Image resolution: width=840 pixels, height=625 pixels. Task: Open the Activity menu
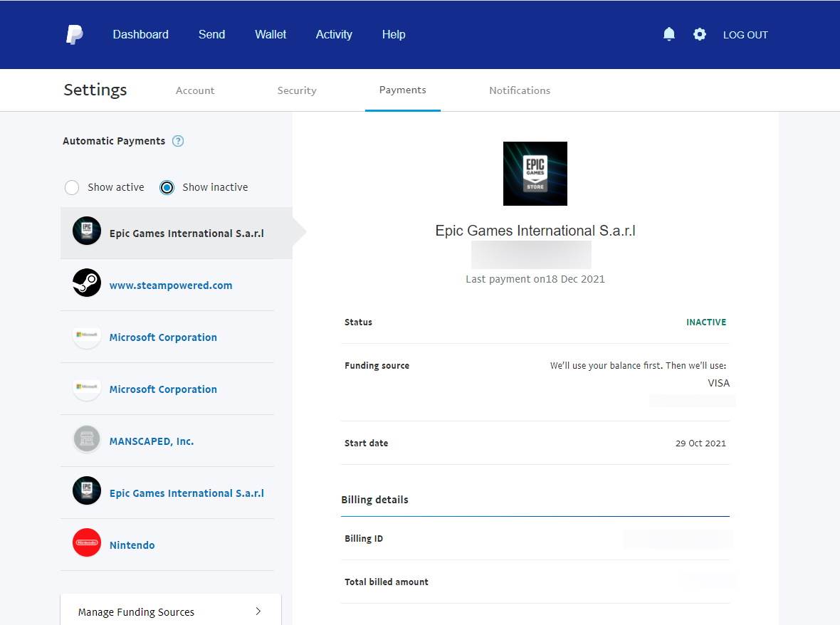334,34
